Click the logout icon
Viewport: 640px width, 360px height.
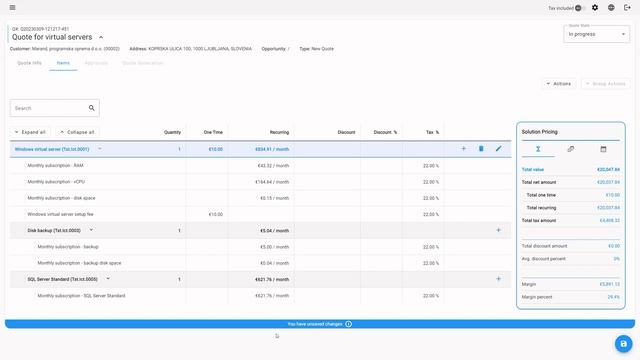tap(627, 7)
